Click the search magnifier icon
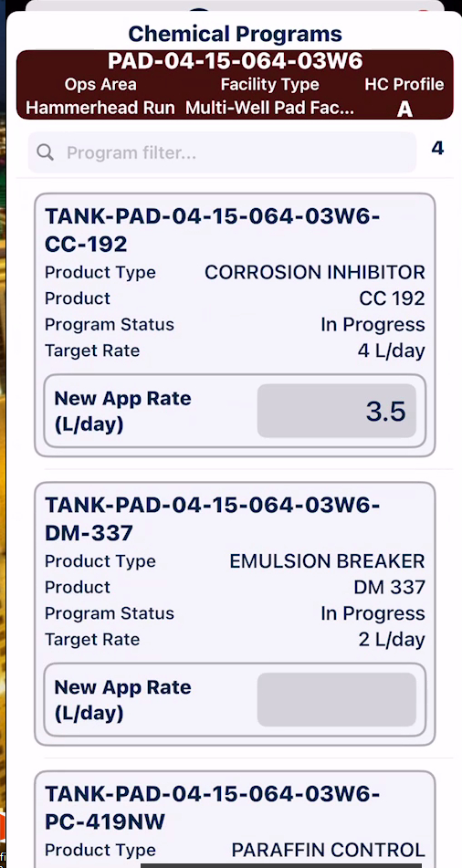This screenshot has height=868, width=462. point(45,152)
